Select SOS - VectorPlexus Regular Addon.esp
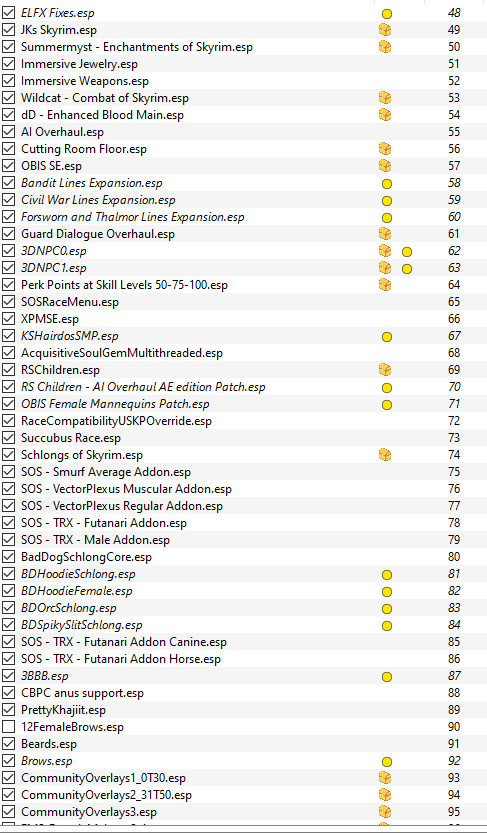Screen dimensions: 487x833 tap(122, 506)
